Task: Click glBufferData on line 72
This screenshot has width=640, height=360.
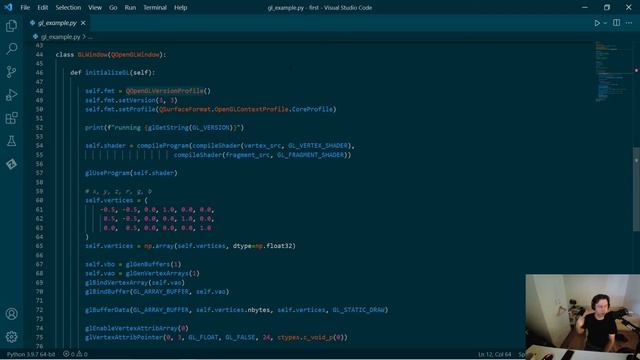Action: [107, 310]
